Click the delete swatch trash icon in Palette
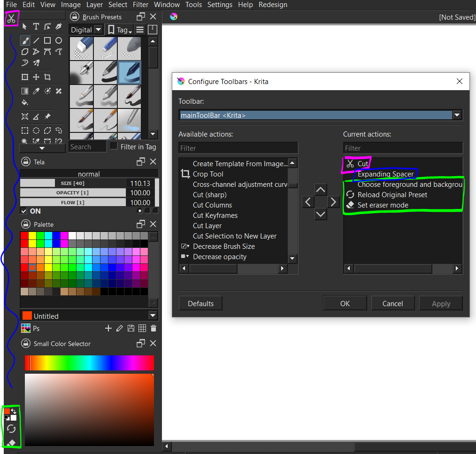The height and width of the screenshot is (454, 476). pyautogui.click(x=154, y=329)
